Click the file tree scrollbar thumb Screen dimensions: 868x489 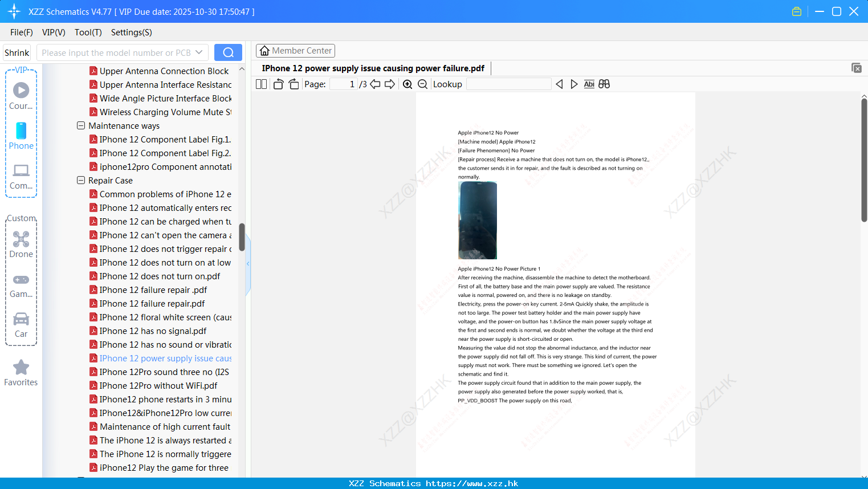tap(242, 237)
